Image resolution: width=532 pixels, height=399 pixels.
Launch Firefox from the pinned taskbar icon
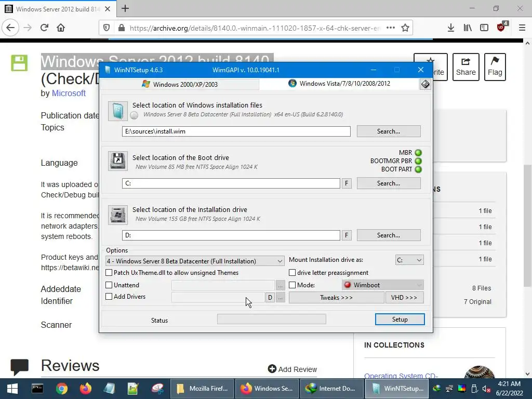pos(86,389)
